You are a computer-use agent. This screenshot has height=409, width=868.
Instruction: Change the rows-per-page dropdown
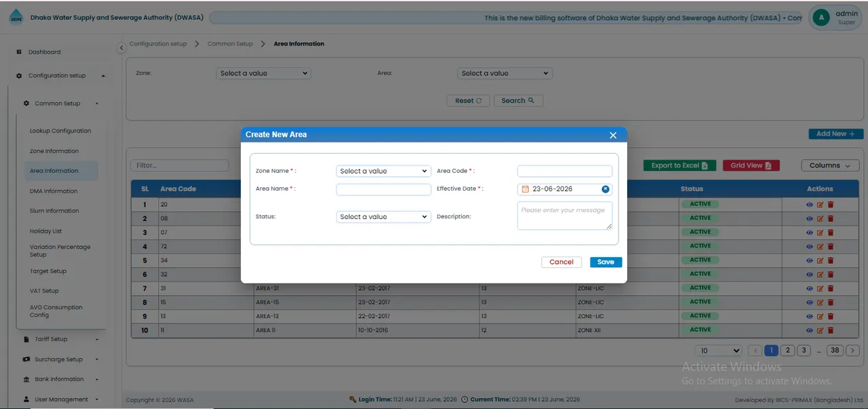(x=719, y=351)
